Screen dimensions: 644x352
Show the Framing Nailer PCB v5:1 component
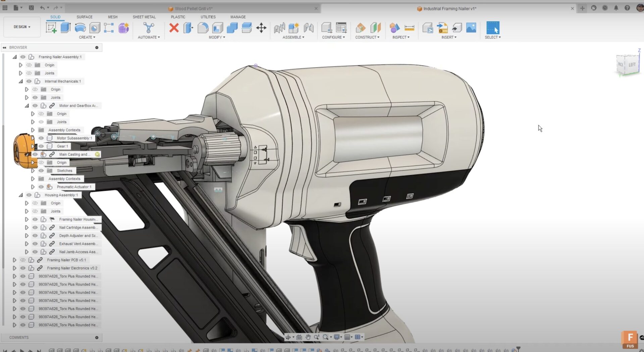point(23,260)
